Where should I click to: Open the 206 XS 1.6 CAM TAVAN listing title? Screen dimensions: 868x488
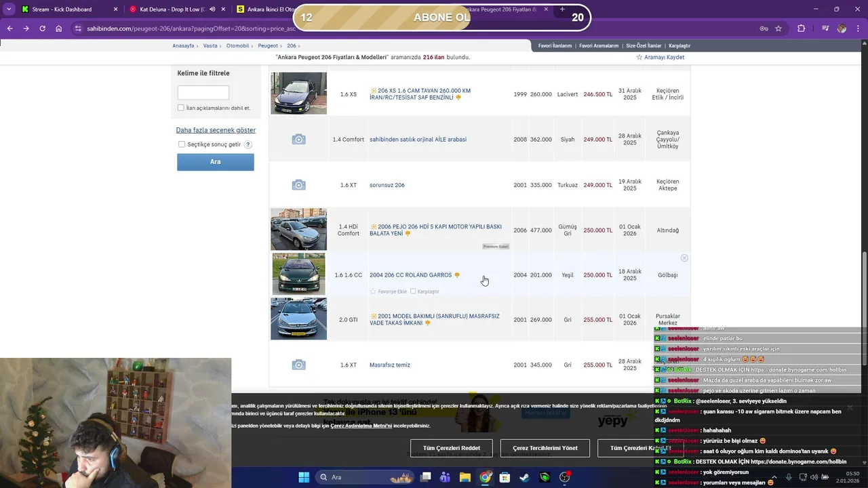[x=420, y=94]
